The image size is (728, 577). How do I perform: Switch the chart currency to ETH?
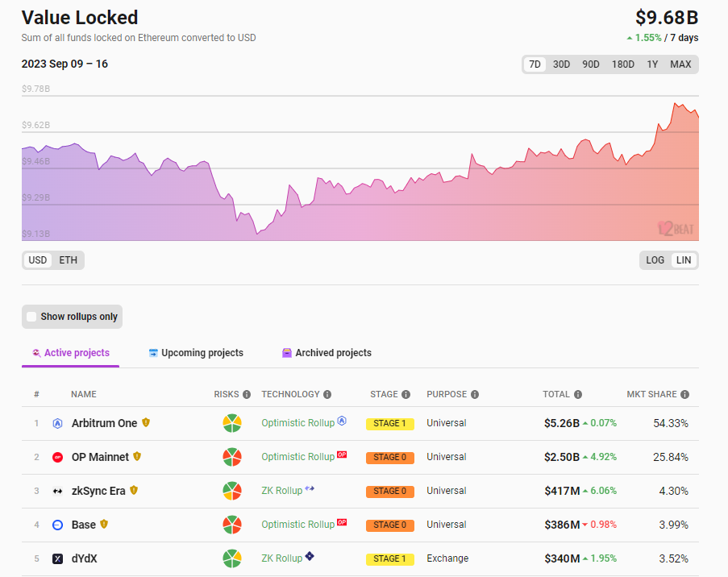coord(69,260)
